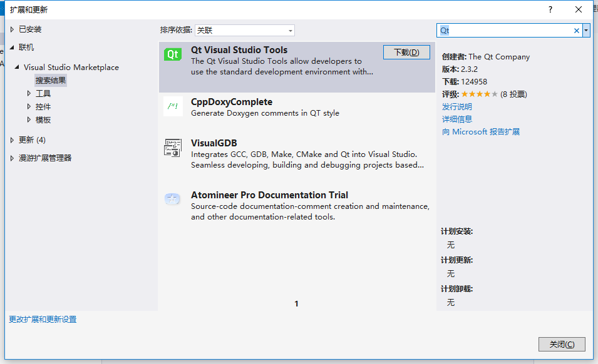Open the help question mark button
The image size is (598, 364).
[x=550, y=9]
